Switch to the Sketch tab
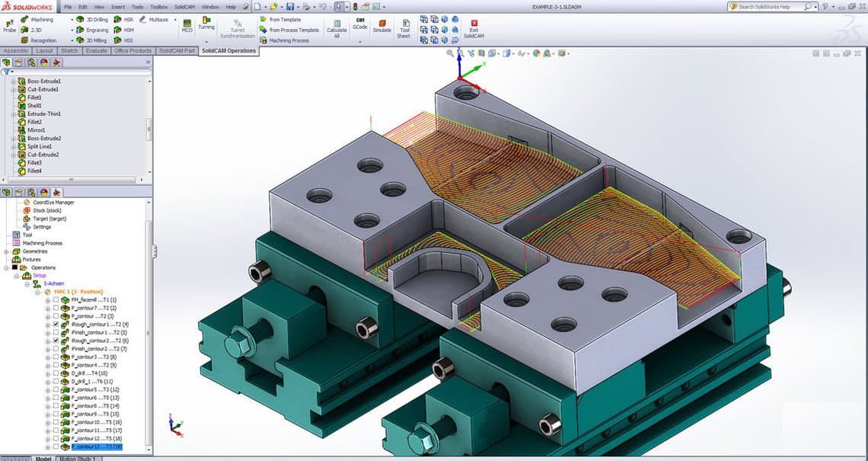Viewport: 868px width, 461px height. click(69, 51)
